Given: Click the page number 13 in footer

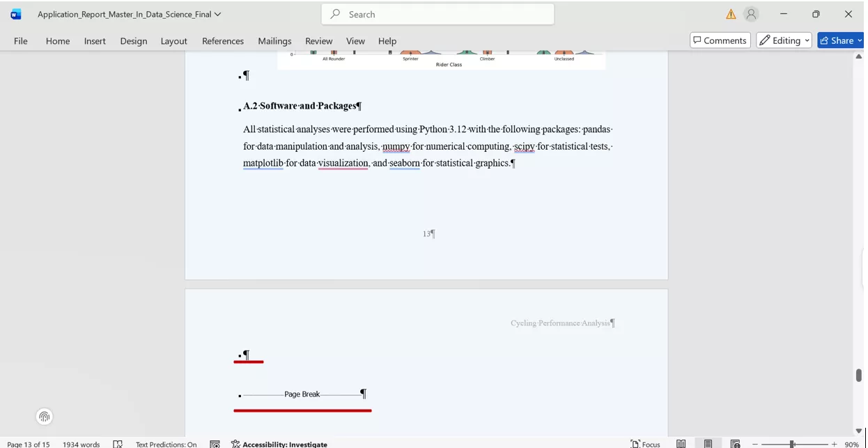Looking at the screenshot, I should [x=426, y=234].
